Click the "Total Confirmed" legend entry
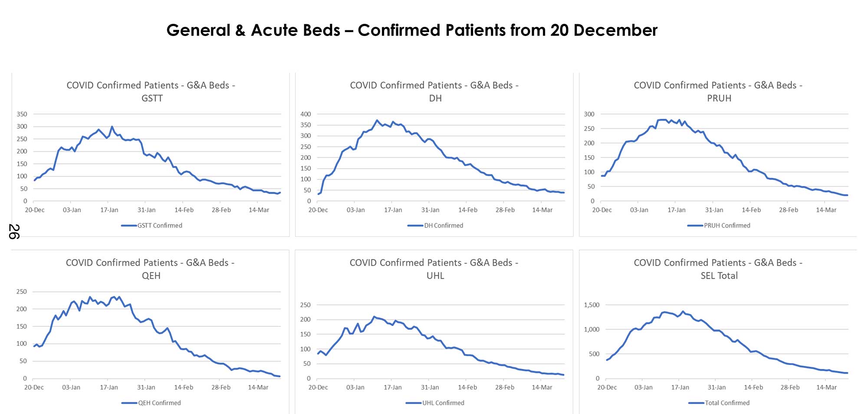This screenshot has height=414, width=868. point(727,403)
